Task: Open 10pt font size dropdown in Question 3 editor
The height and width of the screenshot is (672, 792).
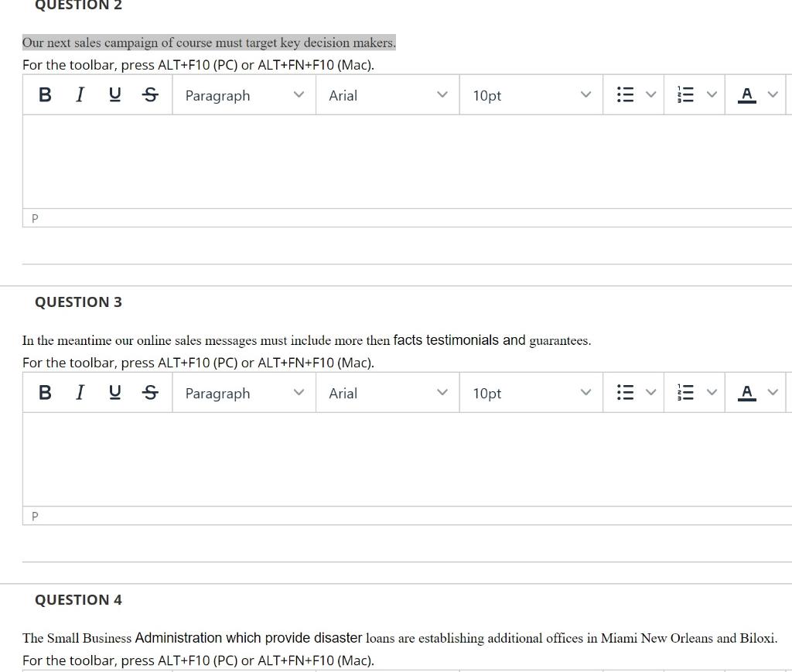Action: coord(531,393)
